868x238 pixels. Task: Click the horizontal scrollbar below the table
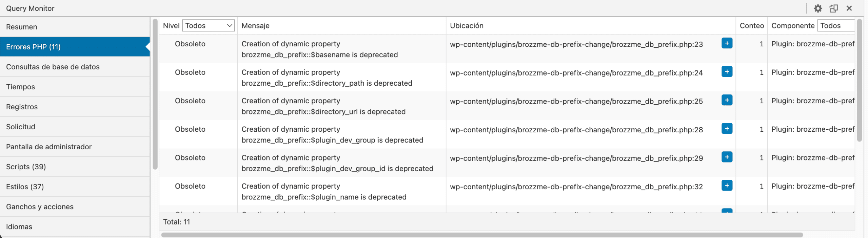tap(481, 235)
